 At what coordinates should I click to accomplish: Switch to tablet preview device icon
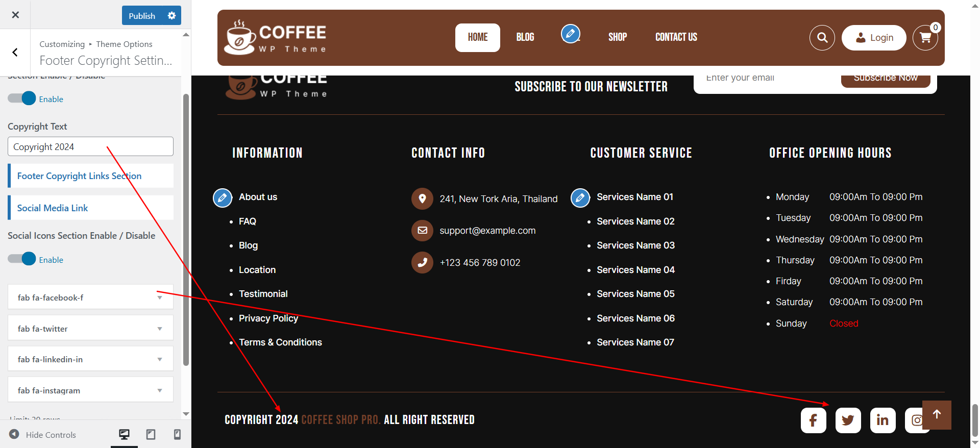pos(151,434)
